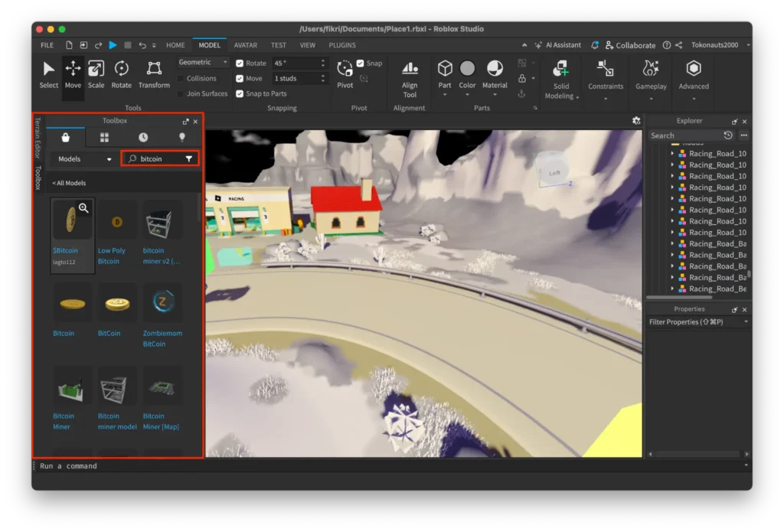
Task: Click the notifications bell icon
Action: pos(595,45)
